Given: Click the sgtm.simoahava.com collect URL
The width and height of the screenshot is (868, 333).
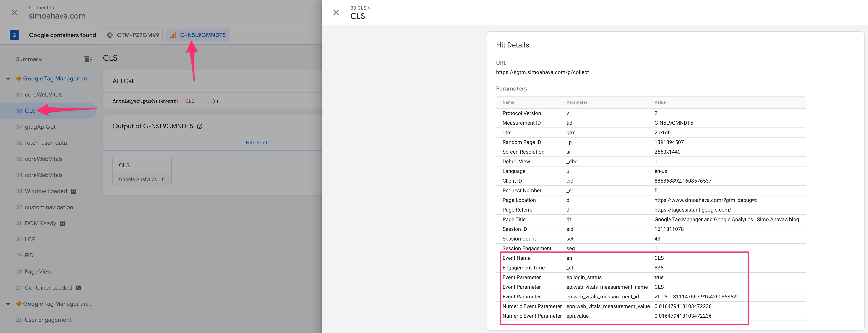Looking at the screenshot, I should 542,72.
